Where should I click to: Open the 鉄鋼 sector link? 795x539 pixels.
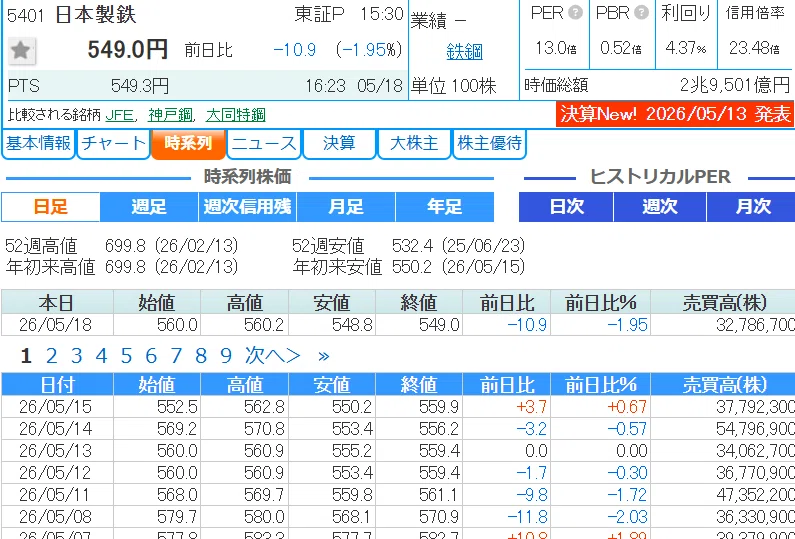click(464, 52)
